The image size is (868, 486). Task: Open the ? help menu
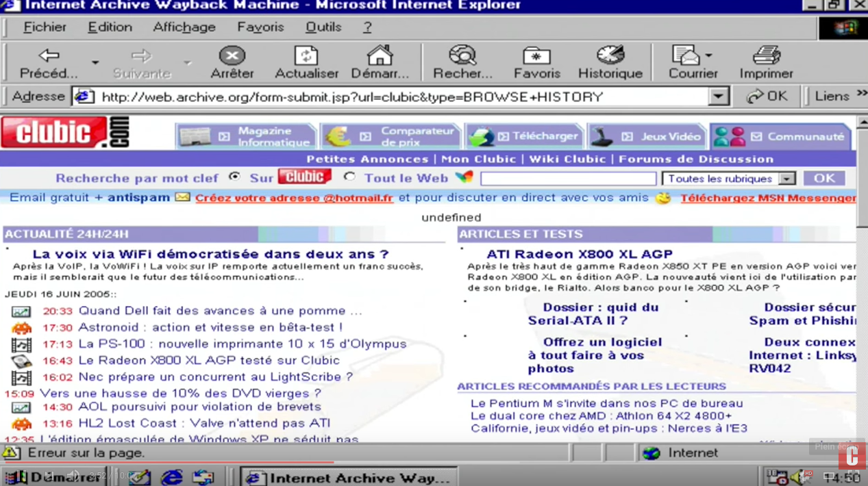click(x=367, y=27)
